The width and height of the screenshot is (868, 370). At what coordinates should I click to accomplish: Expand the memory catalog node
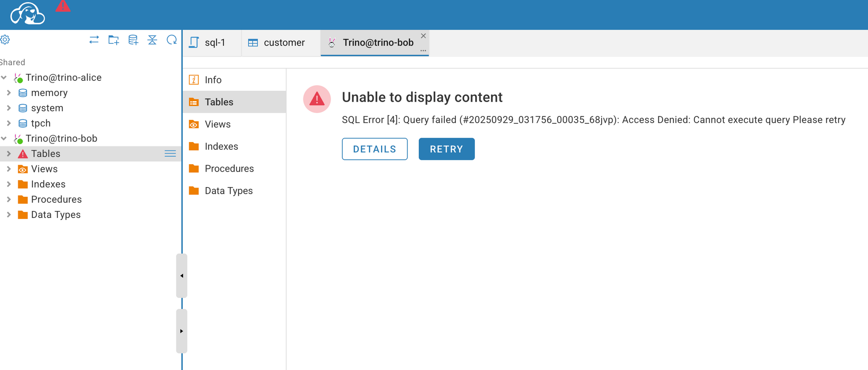pyautogui.click(x=9, y=93)
